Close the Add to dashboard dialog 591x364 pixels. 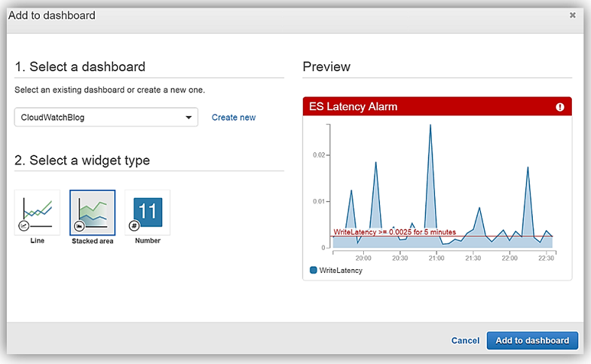573,15
